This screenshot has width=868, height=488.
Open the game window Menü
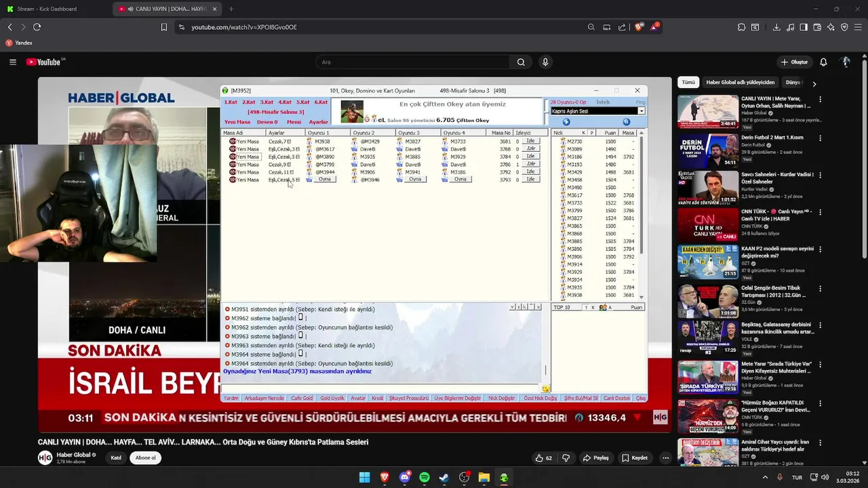(294, 122)
